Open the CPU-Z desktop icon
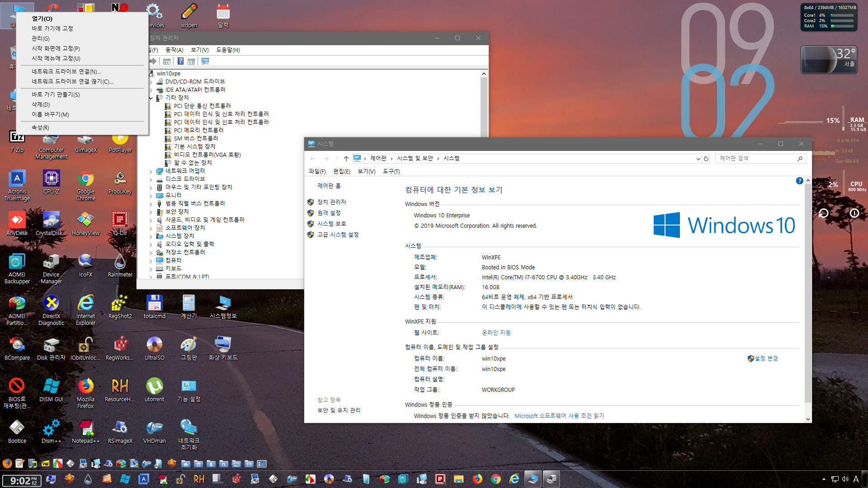868x488 pixels. tap(51, 182)
